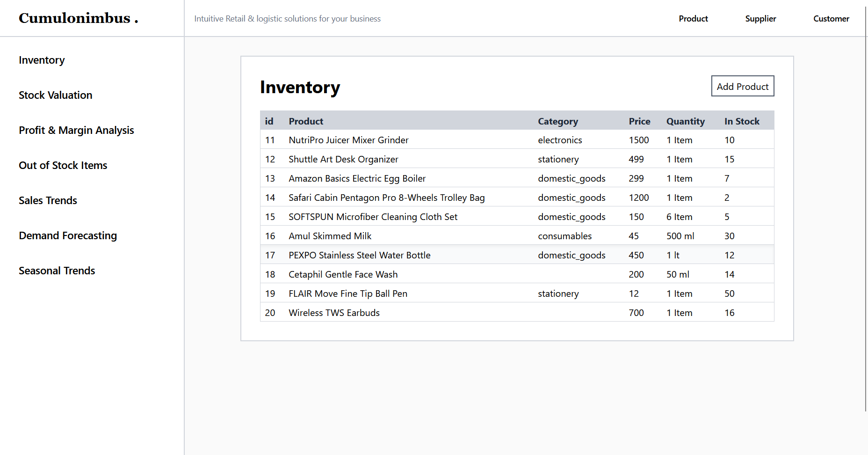The width and height of the screenshot is (868, 455).
Task: Click the In Stock column header
Action: click(742, 121)
